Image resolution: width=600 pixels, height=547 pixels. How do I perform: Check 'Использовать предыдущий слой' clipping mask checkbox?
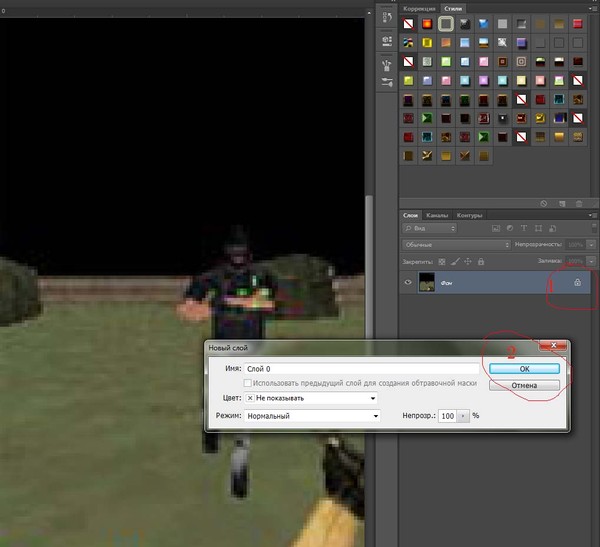[x=248, y=383]
